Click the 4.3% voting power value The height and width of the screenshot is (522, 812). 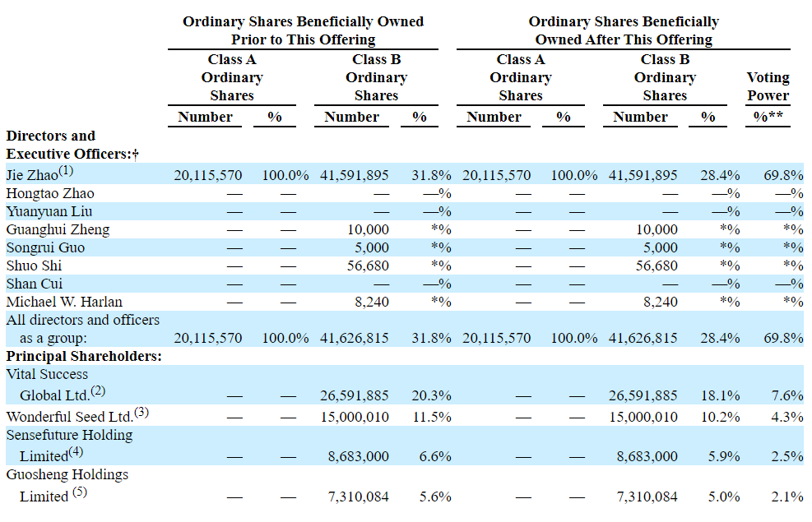(x=787, y=417)
